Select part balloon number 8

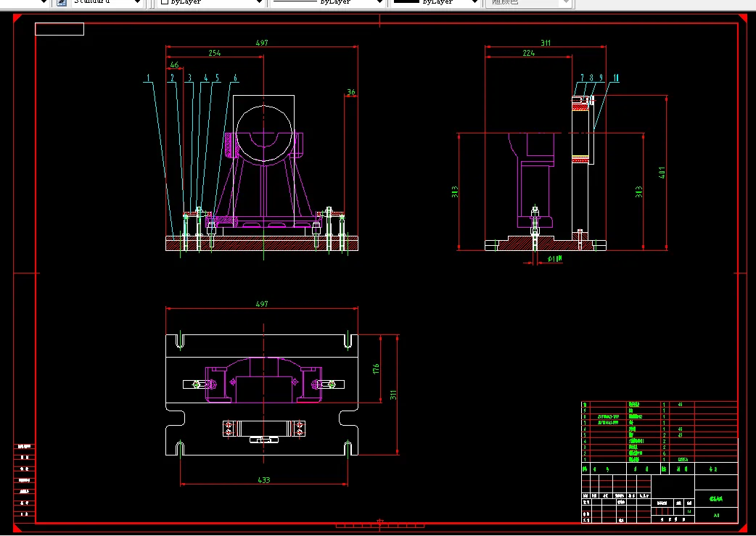591,78
